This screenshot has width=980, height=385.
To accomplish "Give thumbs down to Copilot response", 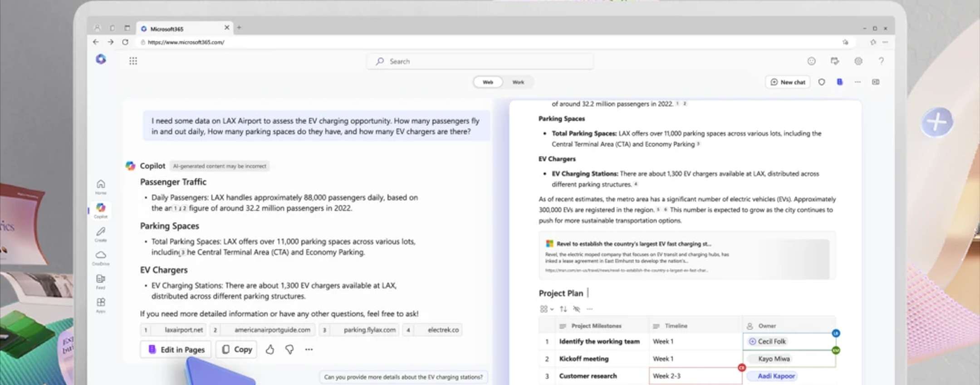I will point(289,349).
